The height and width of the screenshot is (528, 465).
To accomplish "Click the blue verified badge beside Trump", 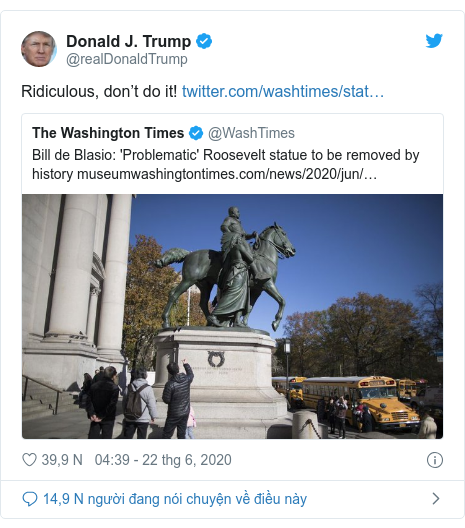I will (x=204, y=41).
